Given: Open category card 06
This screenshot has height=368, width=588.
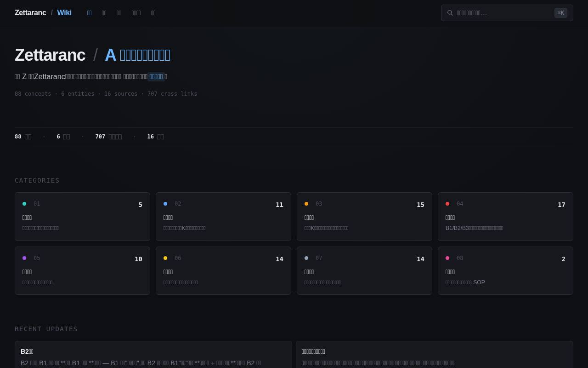Looking at the screenshot, I should tap(223, 271).
